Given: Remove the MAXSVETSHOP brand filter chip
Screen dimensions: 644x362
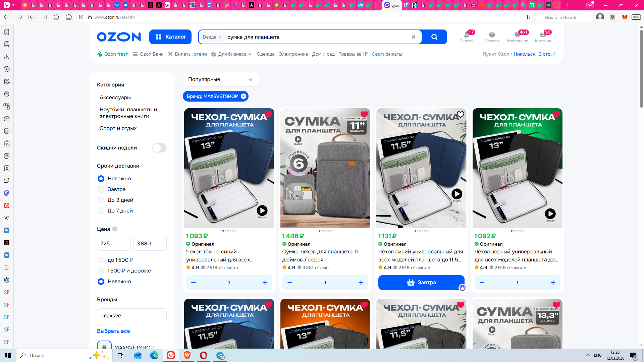Looking at the screenshot, I should (244, 96).
